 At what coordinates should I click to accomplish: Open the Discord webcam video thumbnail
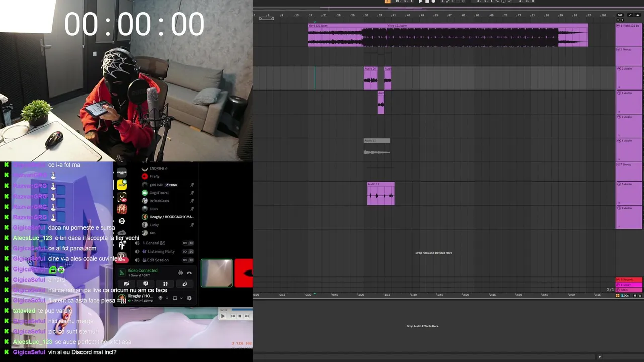coord(217,273)
